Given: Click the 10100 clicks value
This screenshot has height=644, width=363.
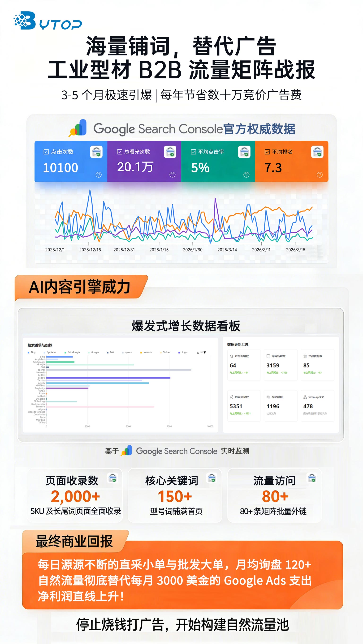Looking at the screenshot, I should coord(60,167).
